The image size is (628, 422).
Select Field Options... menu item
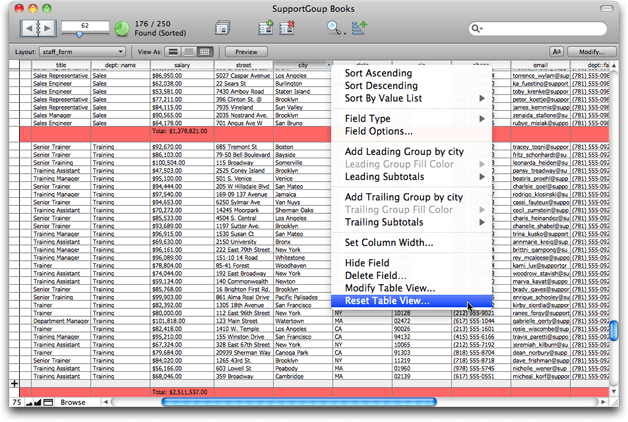tap(411, 131)
